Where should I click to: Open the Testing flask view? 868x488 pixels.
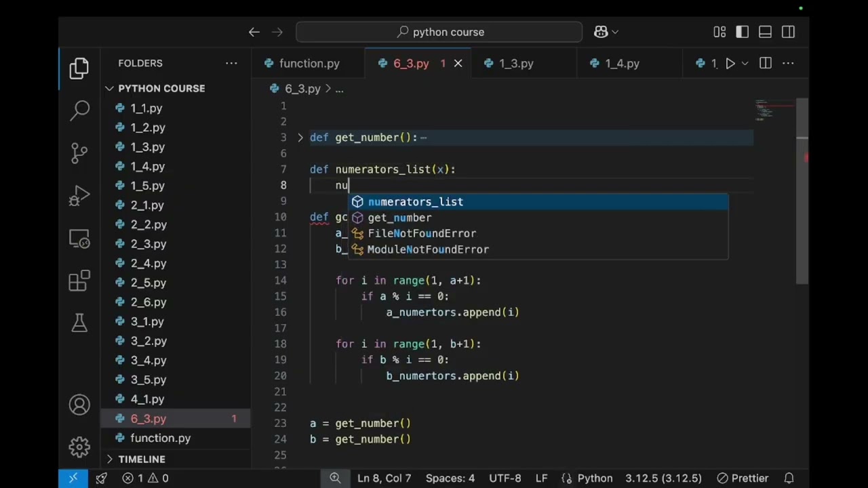point(79,323)
